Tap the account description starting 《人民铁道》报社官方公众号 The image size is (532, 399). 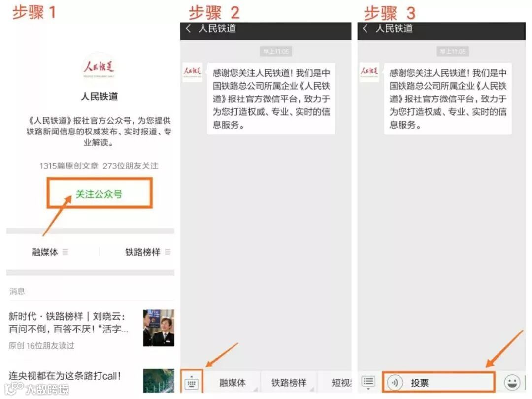[x=99, y=132]
